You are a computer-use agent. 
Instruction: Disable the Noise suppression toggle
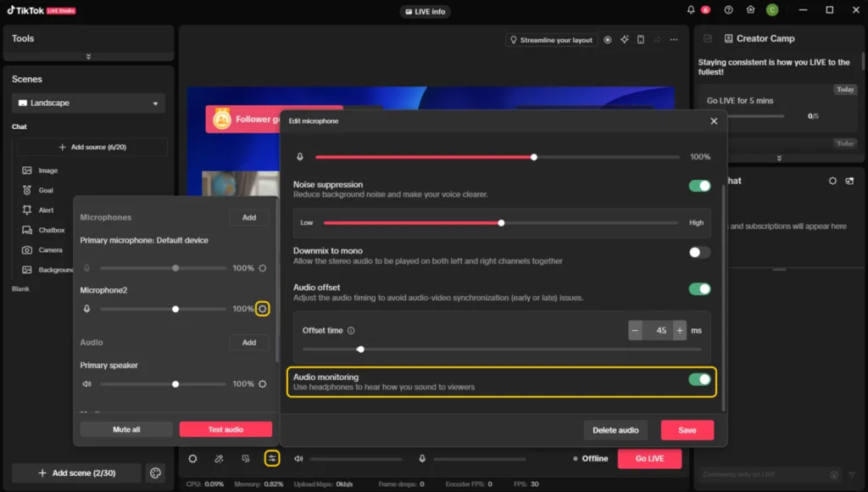pyautogui.click(x=699, y=186)
